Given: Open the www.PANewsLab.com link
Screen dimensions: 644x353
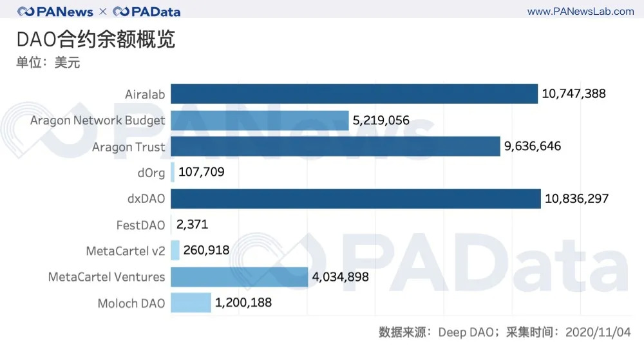Looking at the screenshot, I should (580, 12).
